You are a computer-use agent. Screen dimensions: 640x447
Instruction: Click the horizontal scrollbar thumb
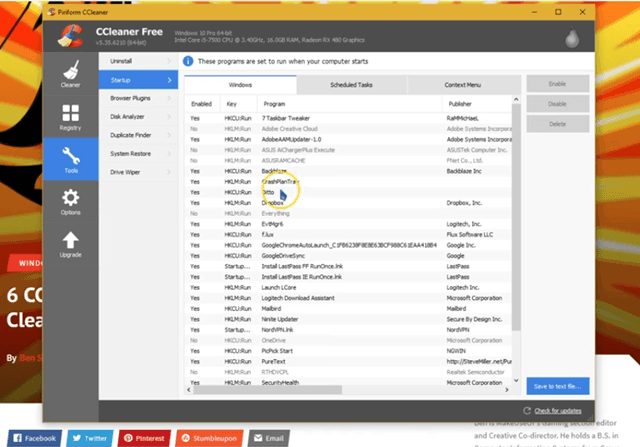[x=267, y=390]
